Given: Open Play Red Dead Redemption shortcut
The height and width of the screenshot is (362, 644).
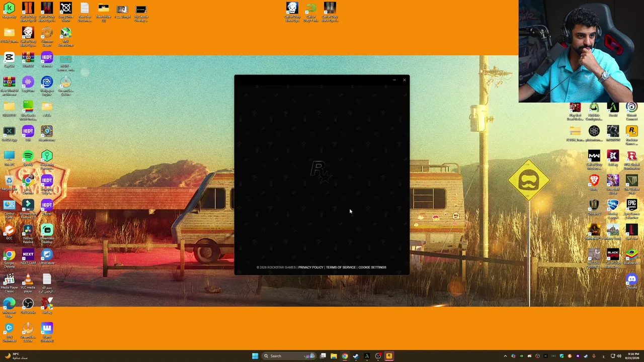Looking at the screenshot, I should (575, 110).
